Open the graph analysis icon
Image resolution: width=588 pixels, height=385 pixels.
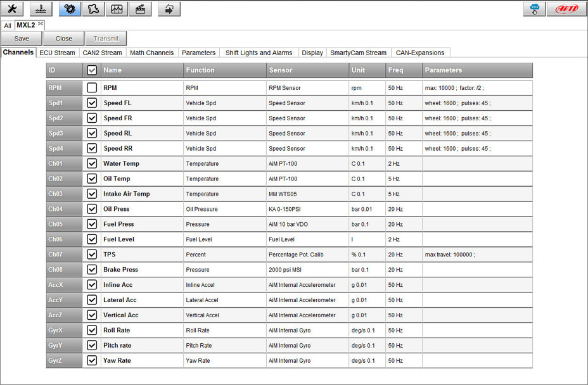(117, 9)
